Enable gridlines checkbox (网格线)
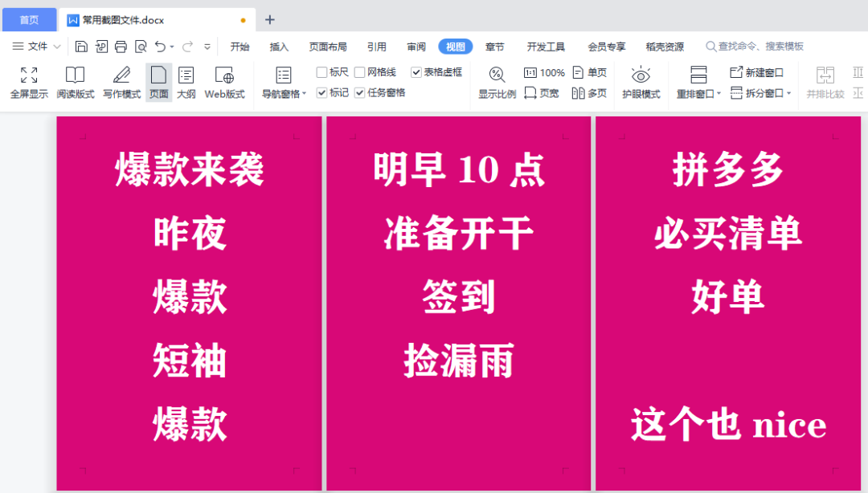 (x=360, y=72)
